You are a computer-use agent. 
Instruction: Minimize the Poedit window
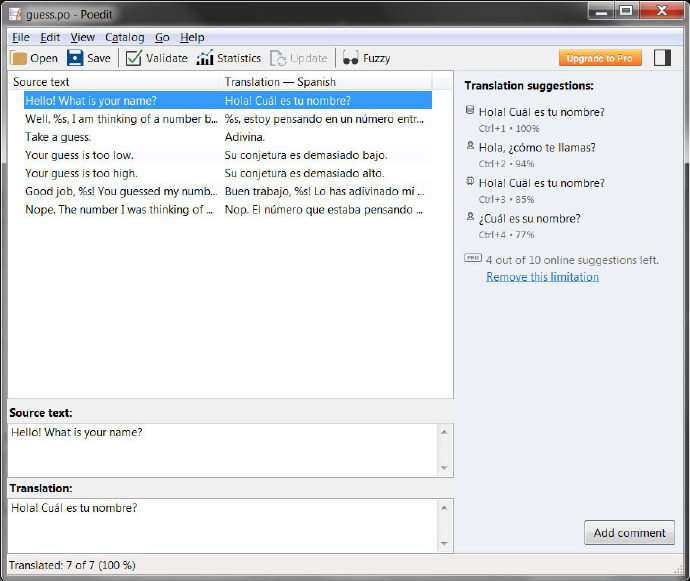[x=602, y=12]
